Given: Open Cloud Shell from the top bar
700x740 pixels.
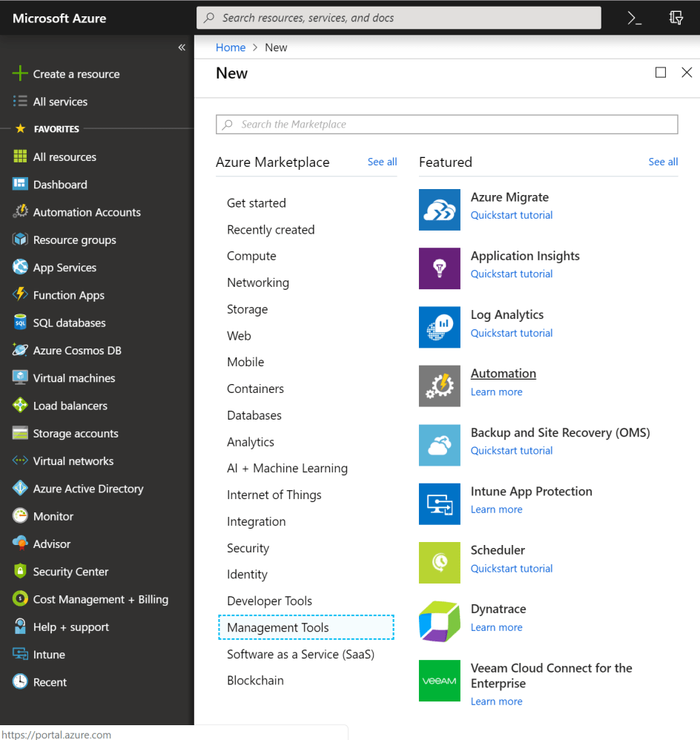Looking at the screenshot, I should (634, 18).
